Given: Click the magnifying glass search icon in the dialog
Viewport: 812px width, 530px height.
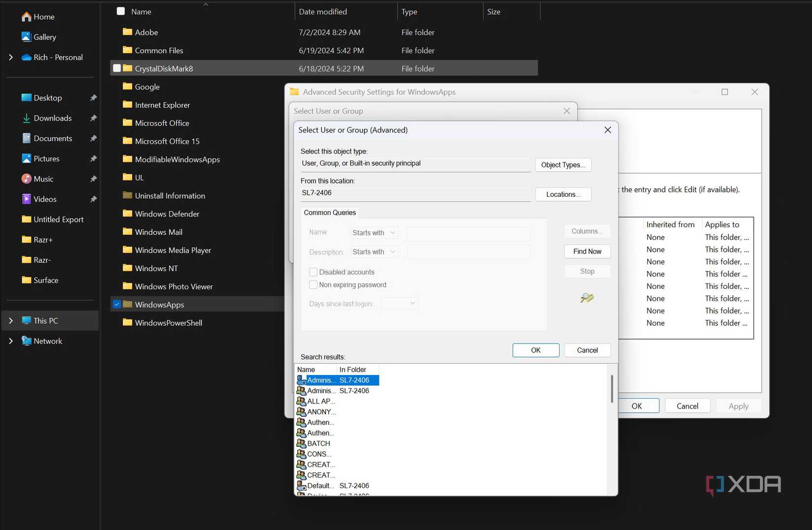Looking at the screenshot, I should point(587,298).
